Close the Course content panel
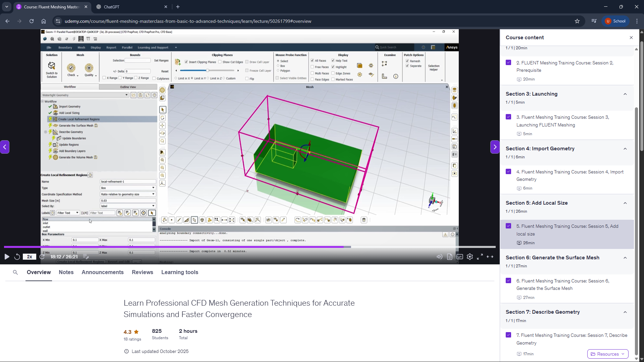Screen dimensions: 644x362 [632, 38]
